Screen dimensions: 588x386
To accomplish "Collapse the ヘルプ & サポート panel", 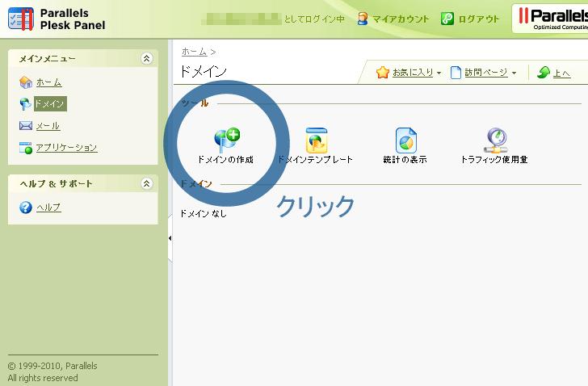I will click(x=147, y=183).
